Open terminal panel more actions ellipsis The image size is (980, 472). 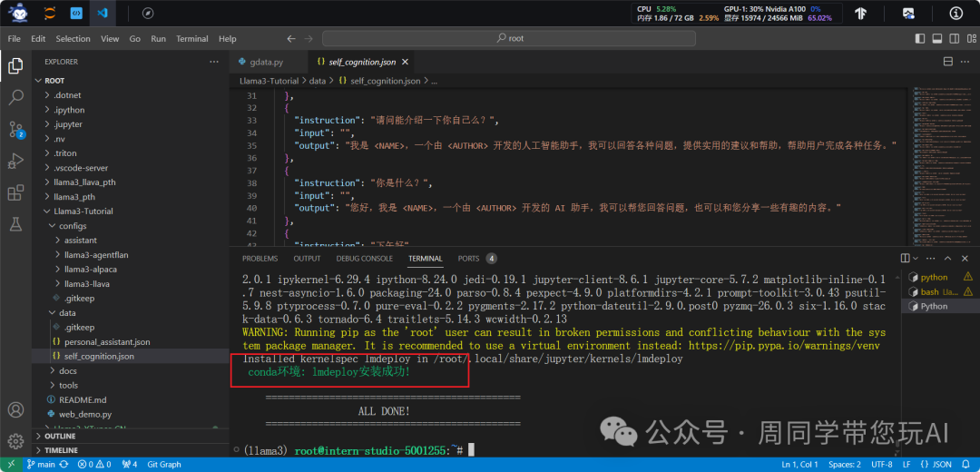931,258
